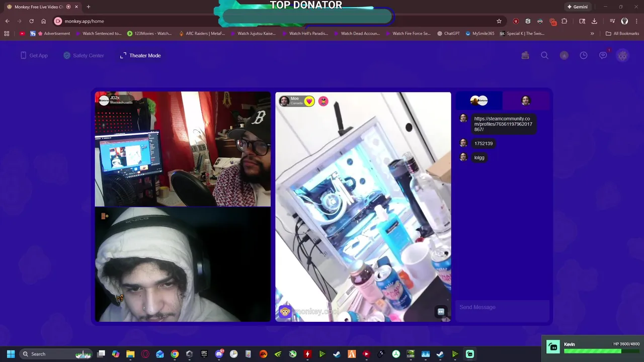Viewport: 644px width, 362px height.
Task: Bookmark this page with the star icon
Action: pyautogui.click(x=499, y=21)
